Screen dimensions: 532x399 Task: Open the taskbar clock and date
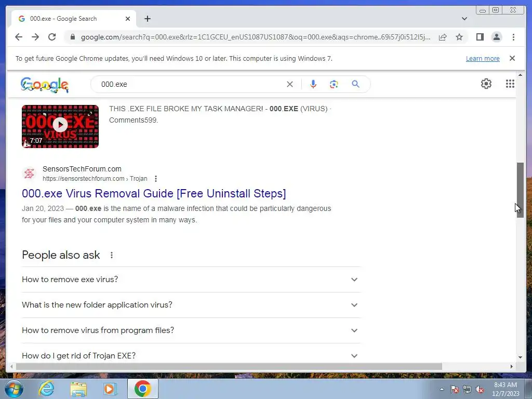[x=506, y=389]
